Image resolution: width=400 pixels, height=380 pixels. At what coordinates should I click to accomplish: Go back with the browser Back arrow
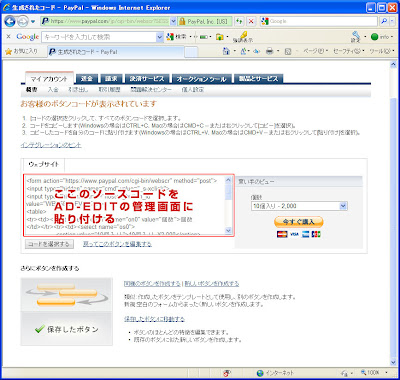[x=10, y=22]
